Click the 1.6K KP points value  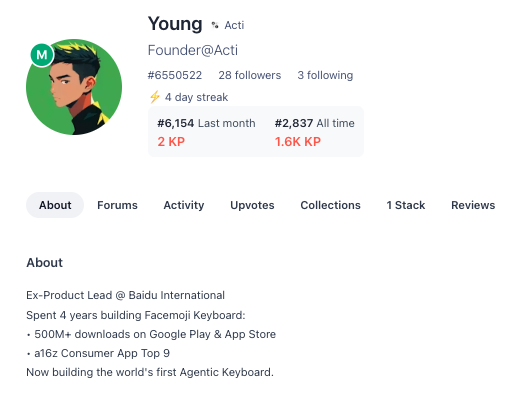click(x=297, y=142)
